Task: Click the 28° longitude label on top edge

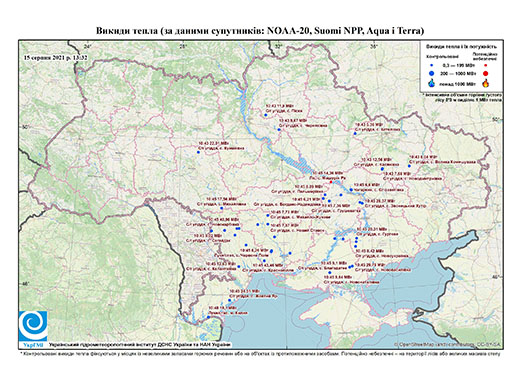Action: coord(183,46)
